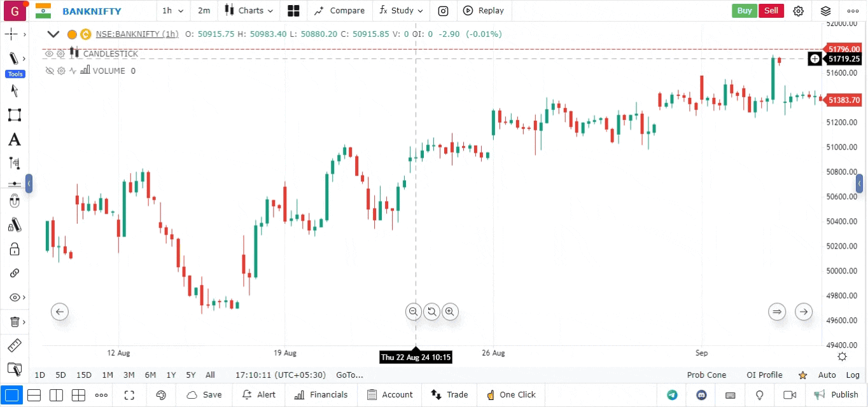
Task: Open the Discord community icon
Action: [x=701, y=395]
